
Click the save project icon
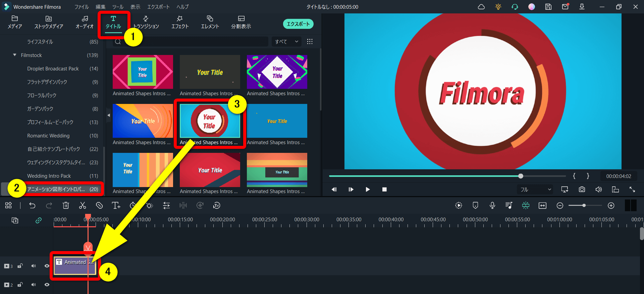click(548, 7)
